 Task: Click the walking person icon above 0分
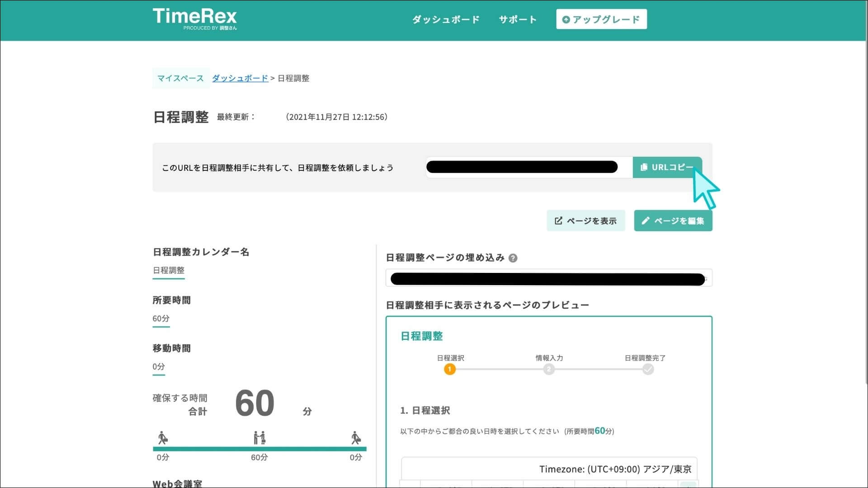pyautogui.click(x=163, y=437)
